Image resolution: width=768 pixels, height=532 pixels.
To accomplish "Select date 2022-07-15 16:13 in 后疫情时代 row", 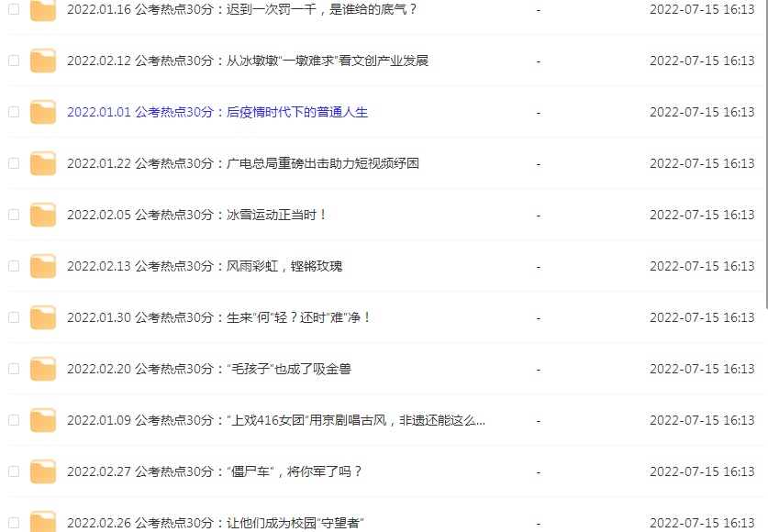I will coord(702,112).
